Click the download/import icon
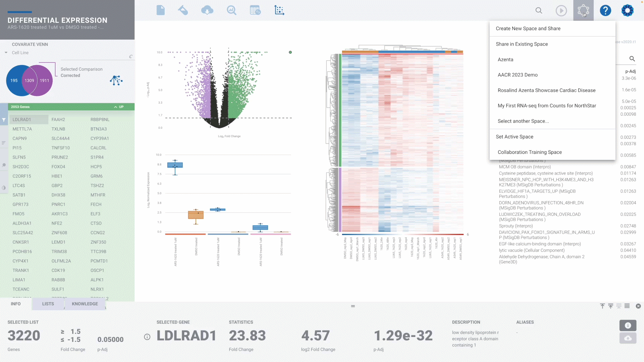The height and width of the screenshot is (362, 644). tap(207, 10)
